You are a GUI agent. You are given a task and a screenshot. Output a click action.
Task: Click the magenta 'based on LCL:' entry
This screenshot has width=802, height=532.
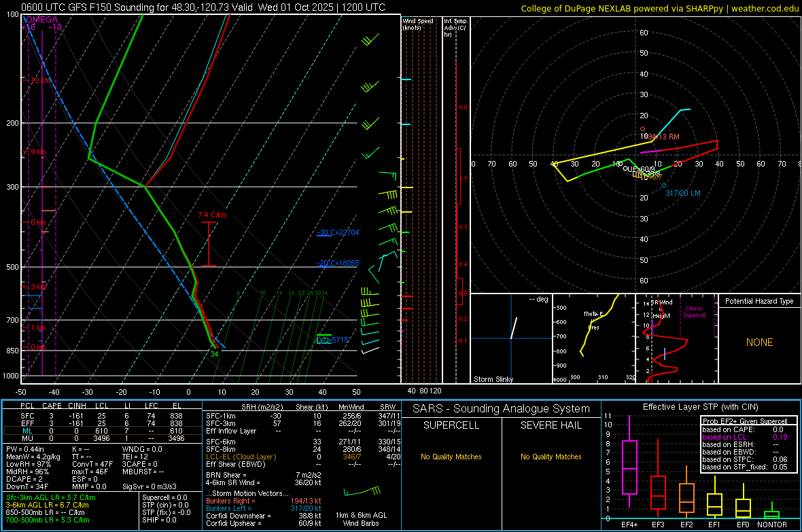pos(745,437)
